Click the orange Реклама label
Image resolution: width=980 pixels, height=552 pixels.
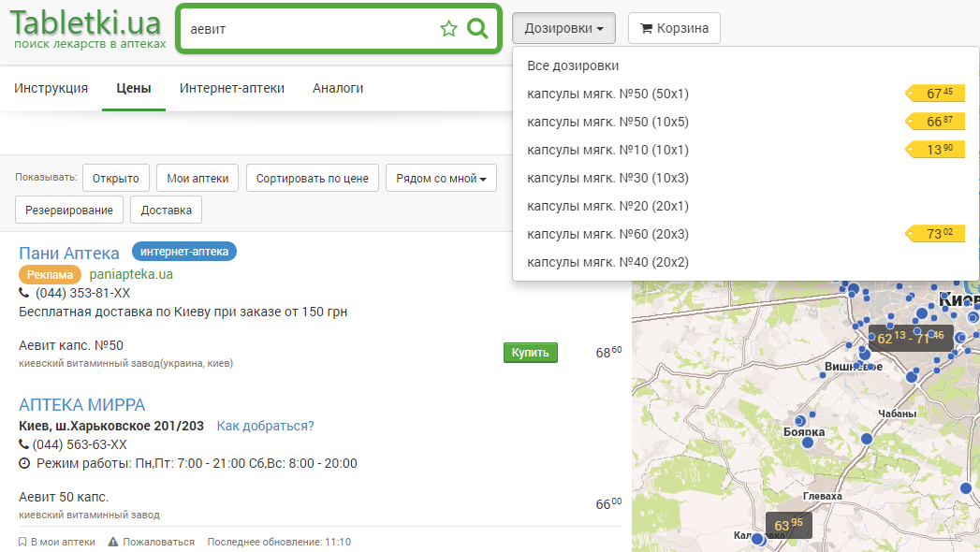point(50,275)
